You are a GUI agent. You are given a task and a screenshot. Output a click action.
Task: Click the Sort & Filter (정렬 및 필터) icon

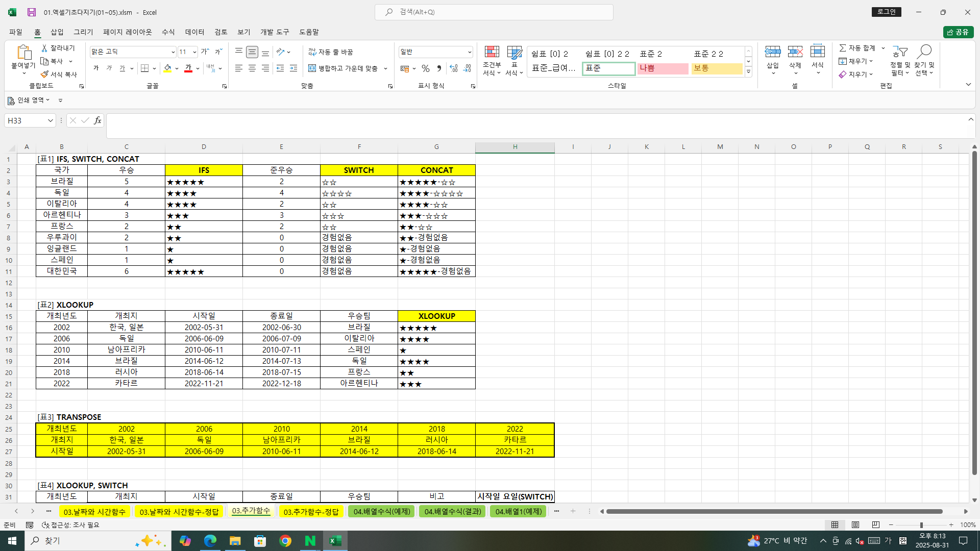point(900,60)
